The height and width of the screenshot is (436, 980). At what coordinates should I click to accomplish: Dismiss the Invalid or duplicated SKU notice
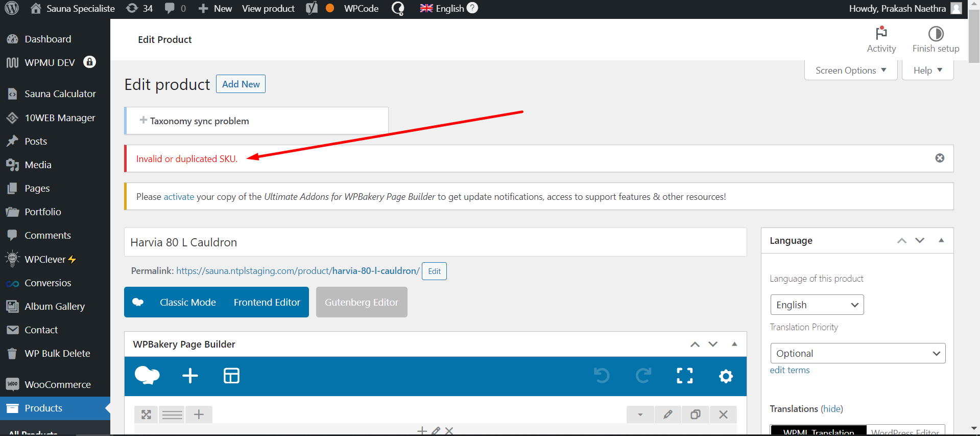coord(940,158)
